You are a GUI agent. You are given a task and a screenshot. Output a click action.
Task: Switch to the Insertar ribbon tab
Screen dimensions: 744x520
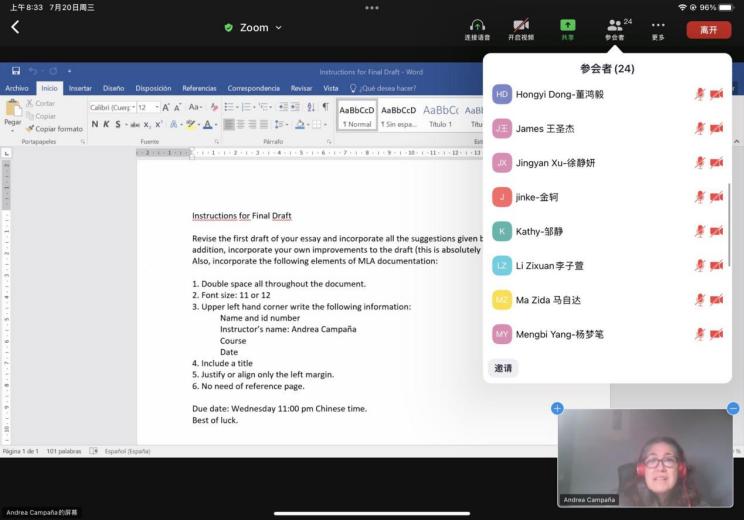[80, 88]
